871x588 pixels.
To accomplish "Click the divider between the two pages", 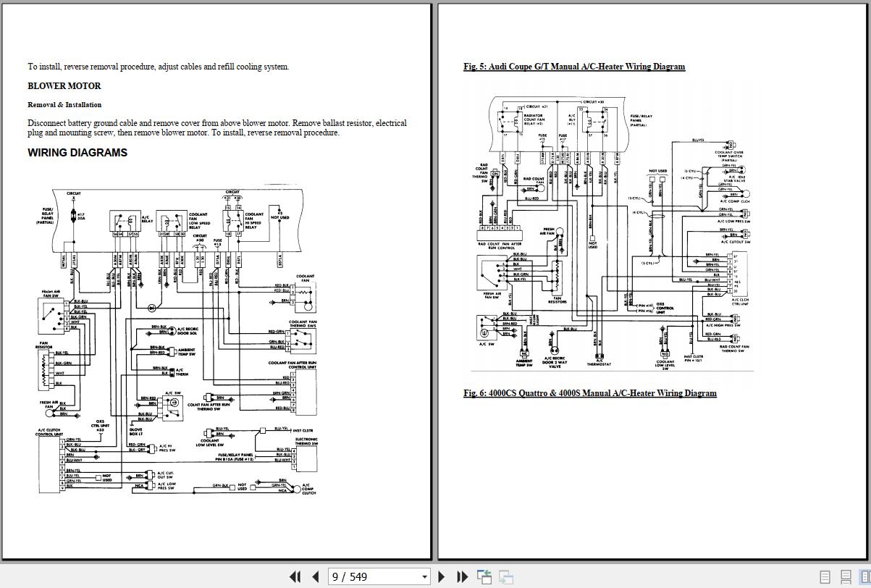I will tap(434, 281).
